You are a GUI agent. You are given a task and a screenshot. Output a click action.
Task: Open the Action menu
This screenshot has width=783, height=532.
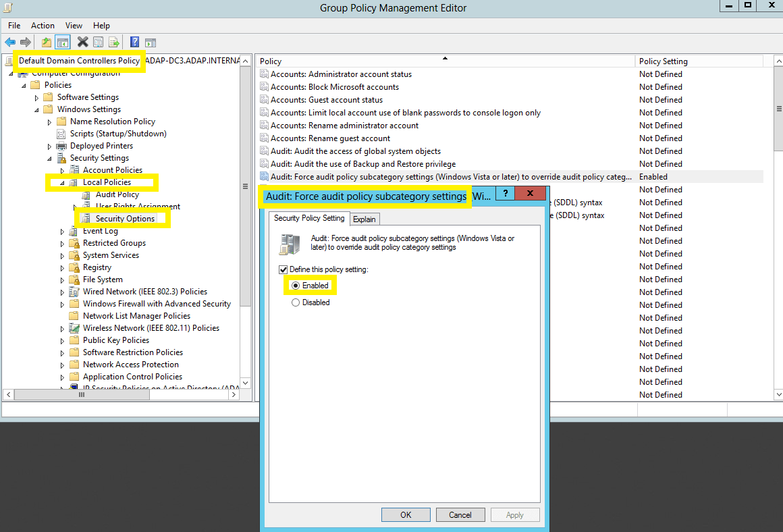[x=43, y=25]
